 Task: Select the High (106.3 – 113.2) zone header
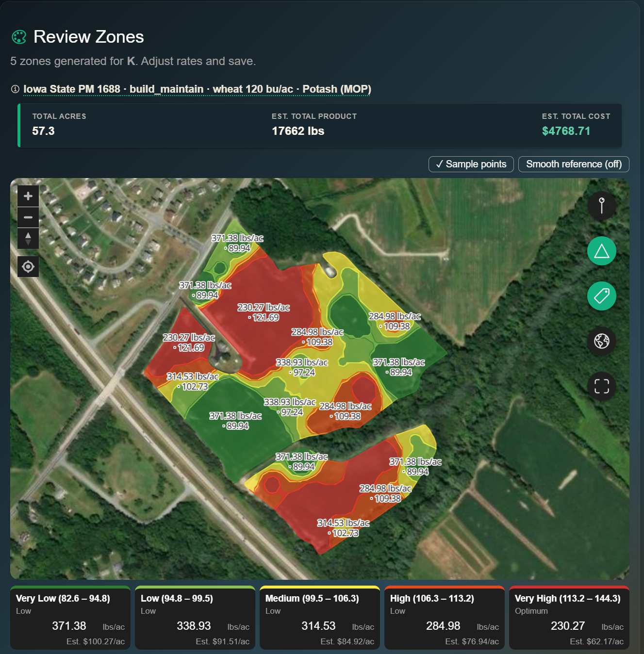coord(432,598)
